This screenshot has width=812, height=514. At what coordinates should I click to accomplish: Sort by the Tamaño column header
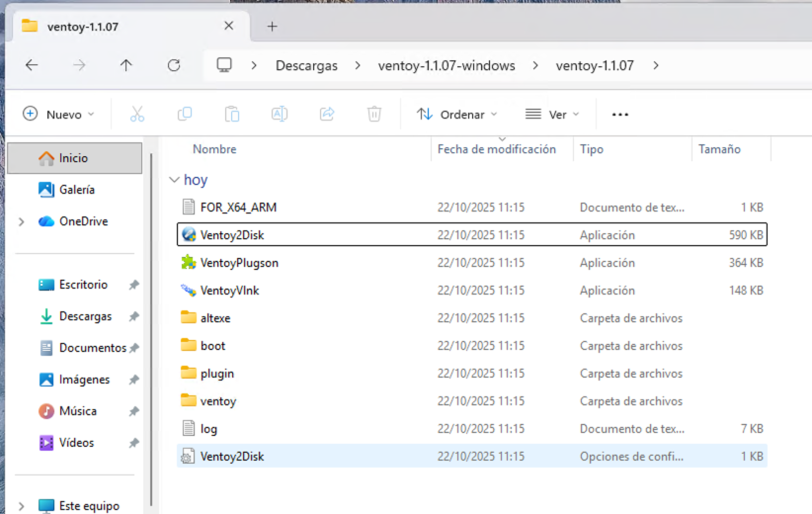tap(720, 149)
